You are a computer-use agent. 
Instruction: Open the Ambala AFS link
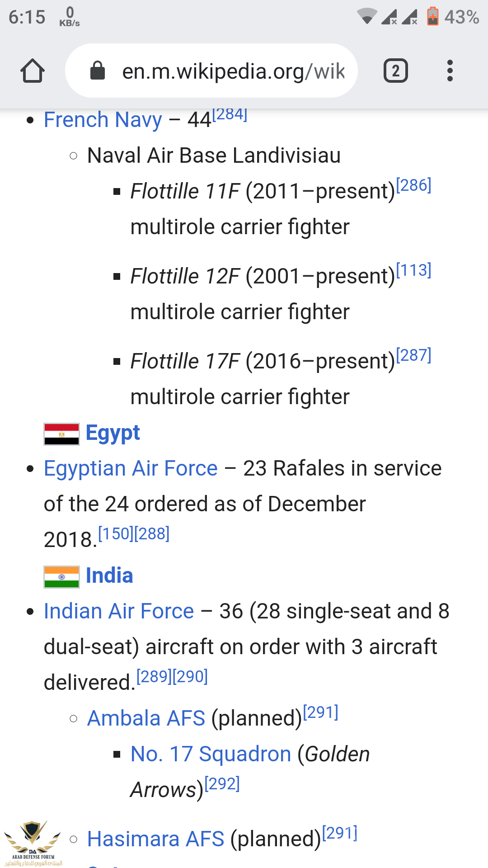click(x=146, y=718)
